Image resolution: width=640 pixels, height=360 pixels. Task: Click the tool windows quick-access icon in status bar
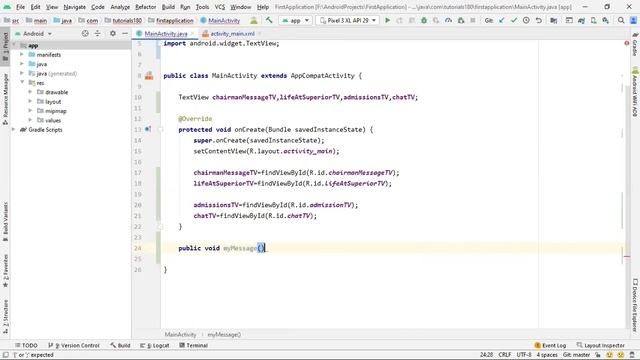click(5, 355)
